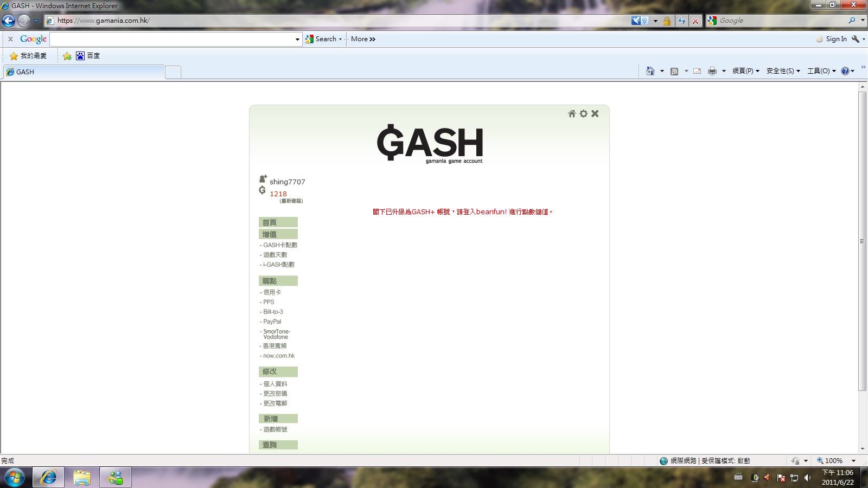Click the Google toolbar wrench icon
This screenshot has width=868, height=488.
856,39
